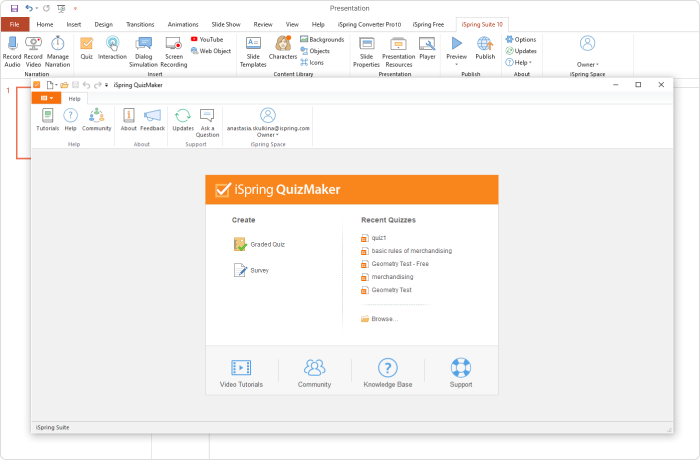Switch to Transitions tab
Image resolution: width=700 pixels, height=460 pixels.
(140, 24)
